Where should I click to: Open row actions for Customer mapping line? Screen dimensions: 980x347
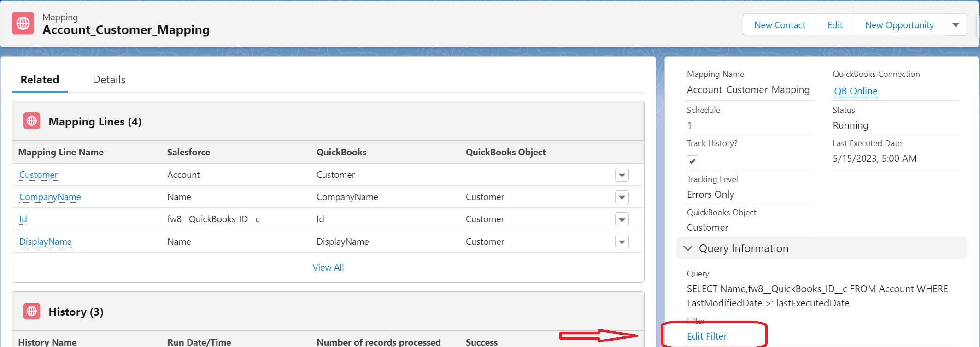pos(622,175)
